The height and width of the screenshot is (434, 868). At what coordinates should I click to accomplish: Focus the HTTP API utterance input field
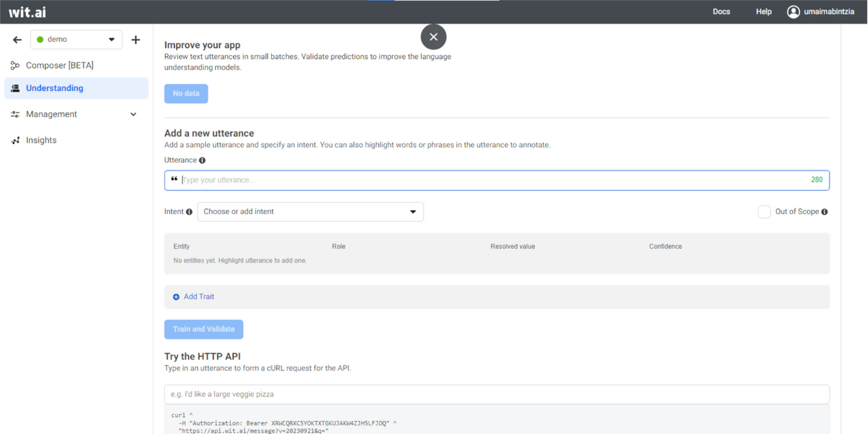[496, 394]
